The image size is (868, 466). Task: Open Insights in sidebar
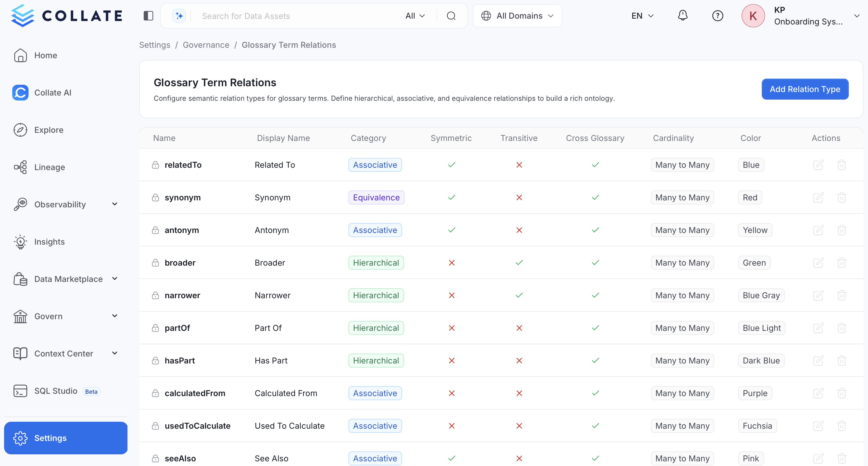pyautogui.click(x=66, y=242)
